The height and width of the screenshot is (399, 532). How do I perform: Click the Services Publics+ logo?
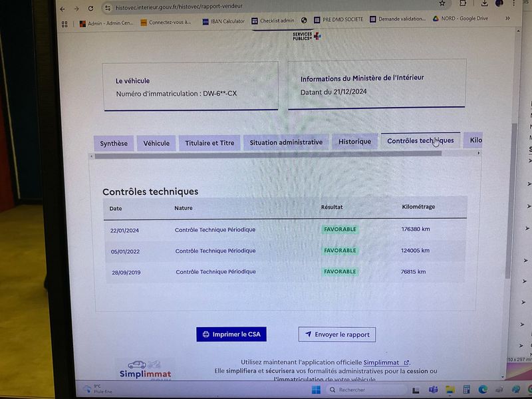pyautogui.click(x=307, y=36)
